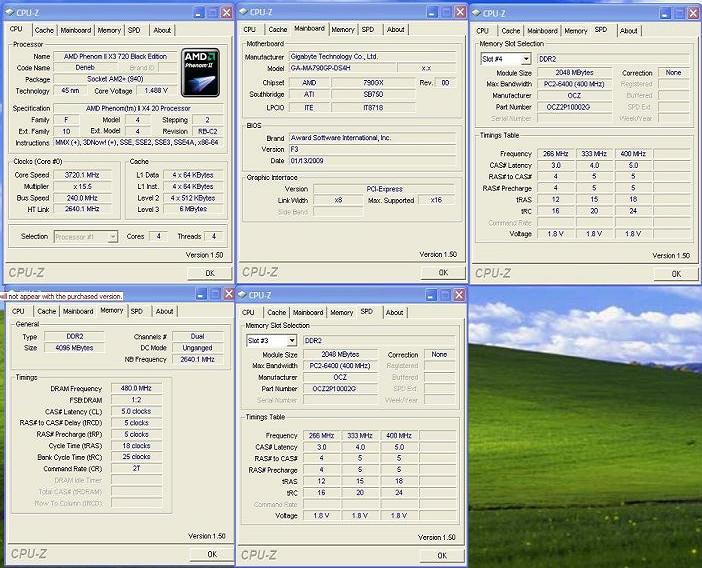Click the DRAM Frequency value field
This screenshot has height=568, width=702.
[135, 388]
